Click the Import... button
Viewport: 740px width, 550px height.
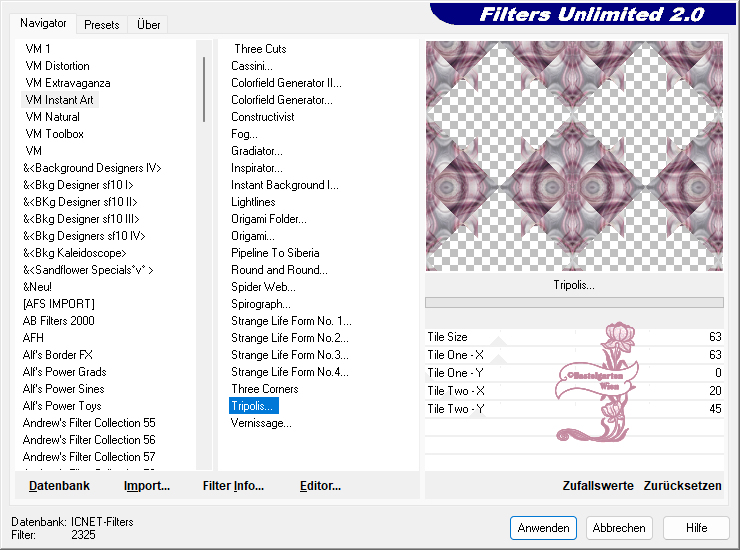coord(147,485)
